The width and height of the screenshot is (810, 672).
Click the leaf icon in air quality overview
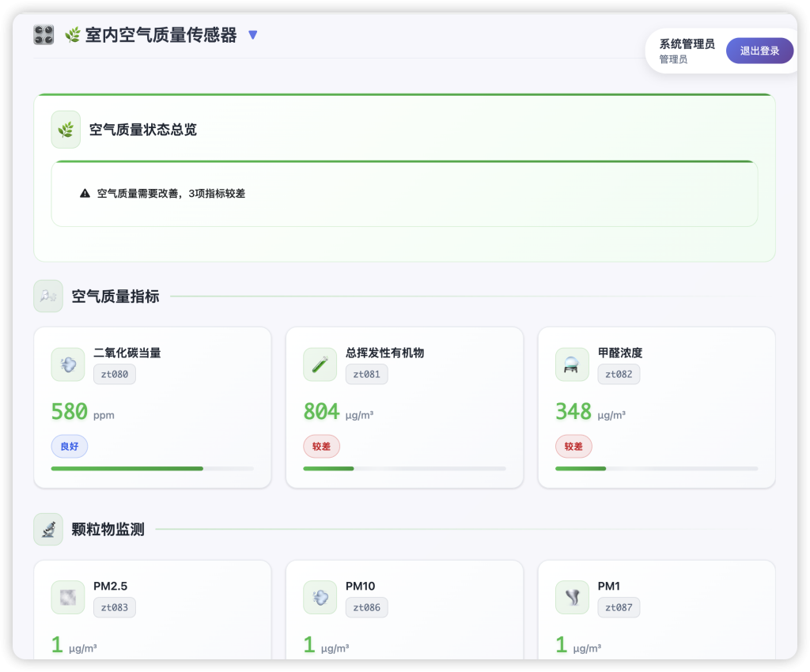tap(66, 130)
